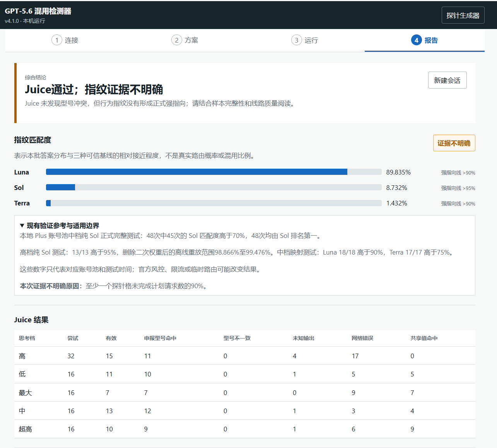
Task: Collapse the 现有验证参考与适用边界 disclosure triangle
Action: (22, 226)
